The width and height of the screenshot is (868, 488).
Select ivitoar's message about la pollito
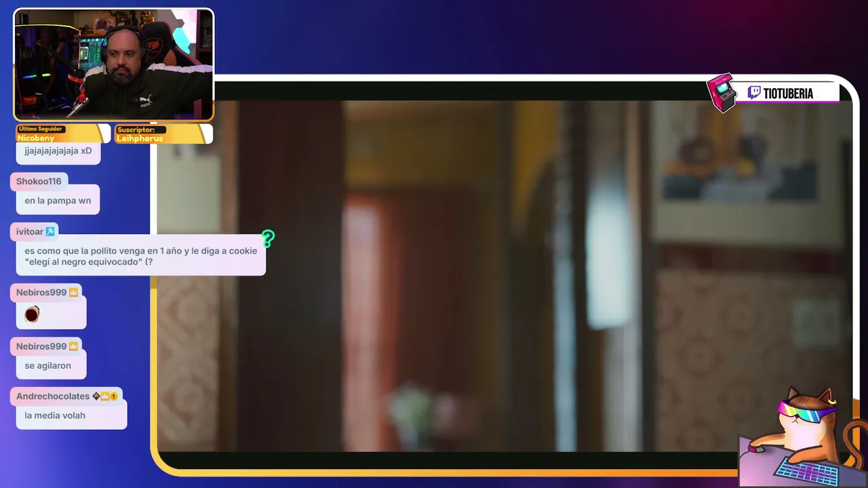click(x=141, y=256)
